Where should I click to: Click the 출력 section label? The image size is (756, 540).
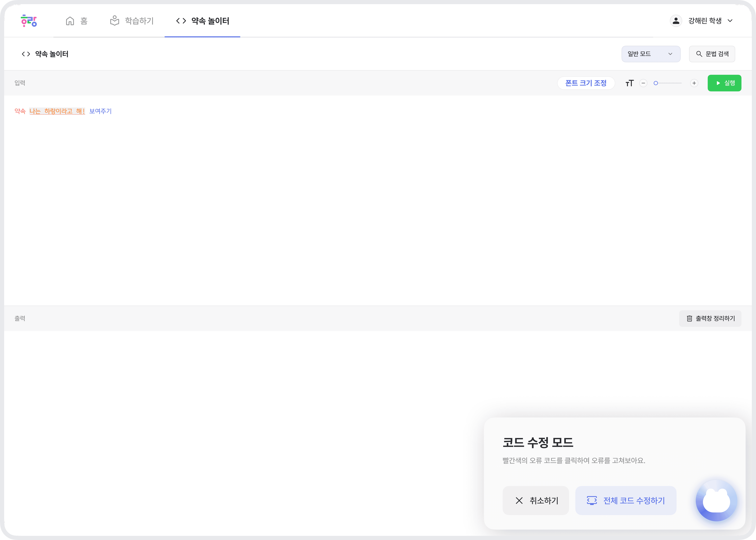coord(20,319)
